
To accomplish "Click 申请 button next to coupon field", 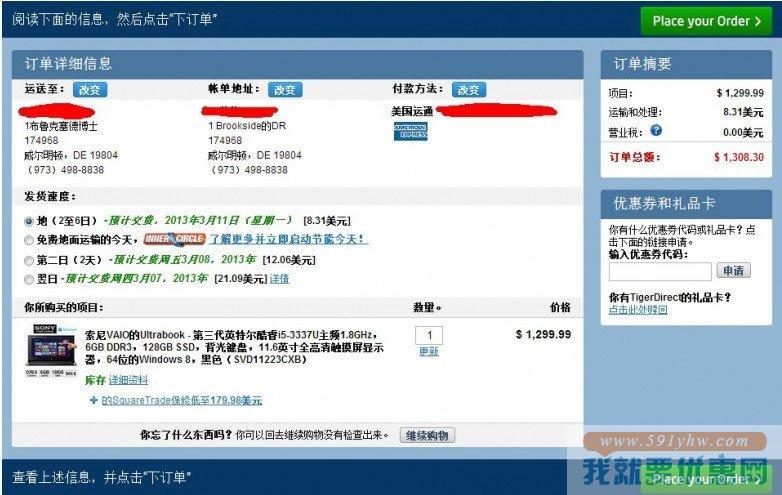I will (x=734, y=271).
